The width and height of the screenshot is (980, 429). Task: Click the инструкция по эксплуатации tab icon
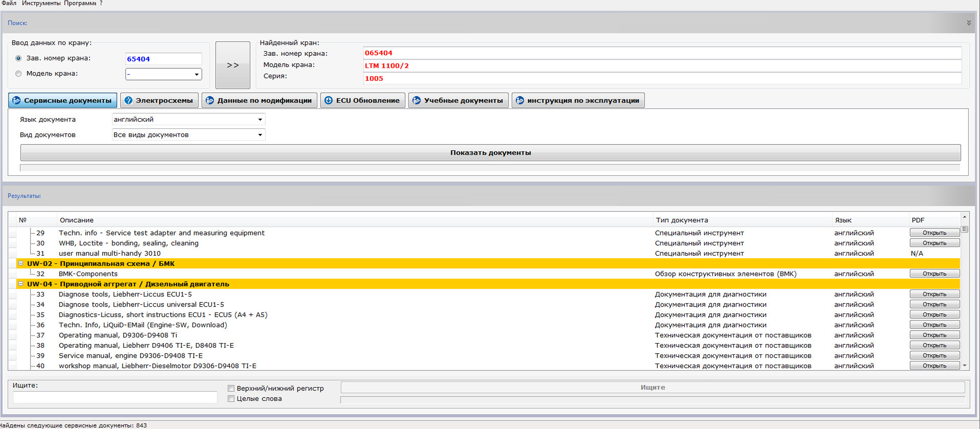pos(520,101)
